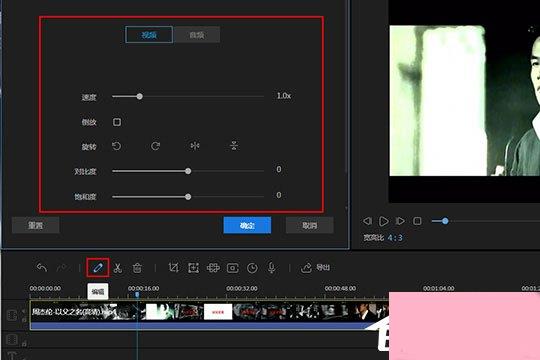Play the preview video
Screen dimensions: 540x360
[384, 221]
